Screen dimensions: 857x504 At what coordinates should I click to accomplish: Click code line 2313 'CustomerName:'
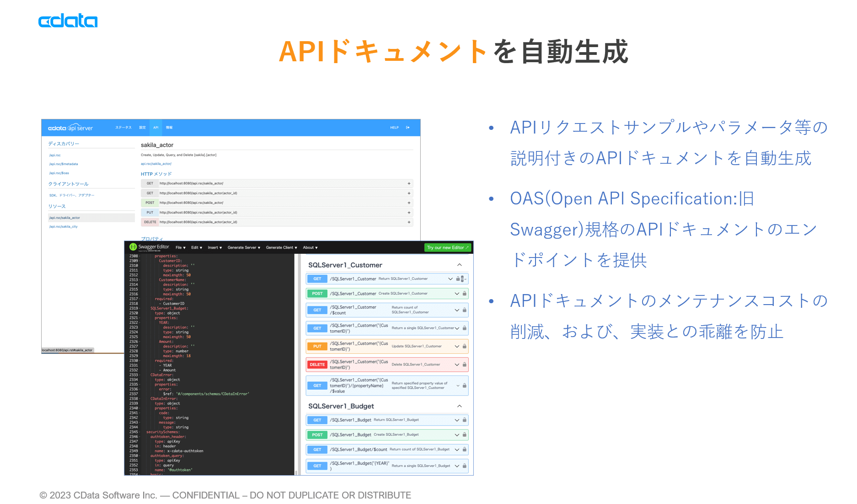pos(172,280)
